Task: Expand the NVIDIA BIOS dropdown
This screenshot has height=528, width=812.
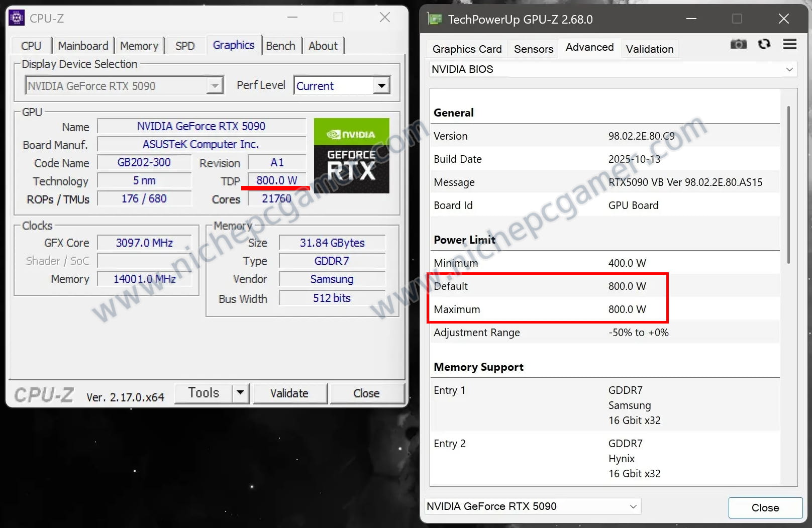Action: click(x=789, y=69)
